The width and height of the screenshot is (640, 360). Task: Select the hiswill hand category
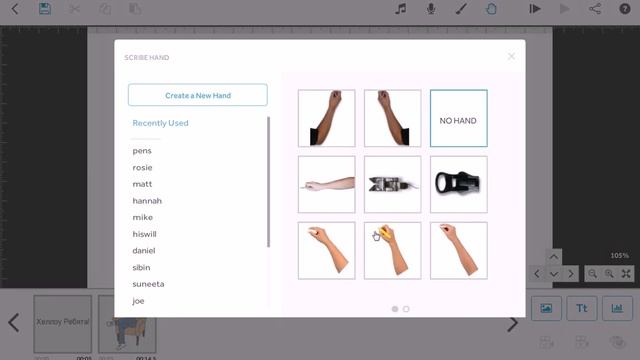coord(144,234)
